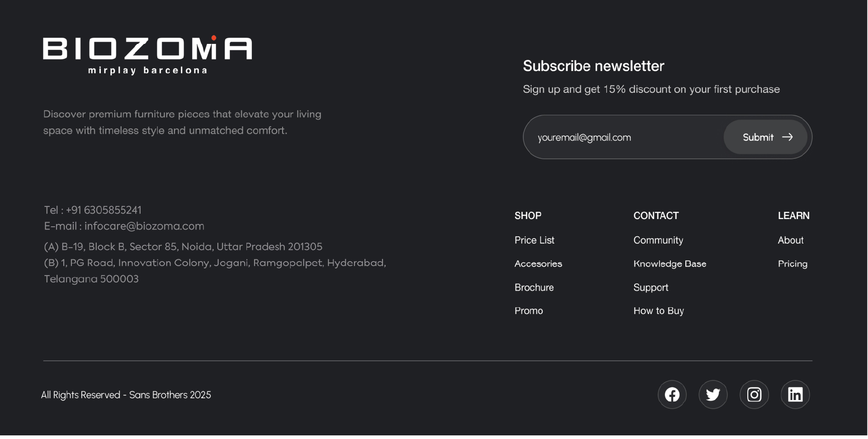Viewport: 868px width, 439px height.
Task: Focus the newsletter email input field
Action: (x=624, y=137)
